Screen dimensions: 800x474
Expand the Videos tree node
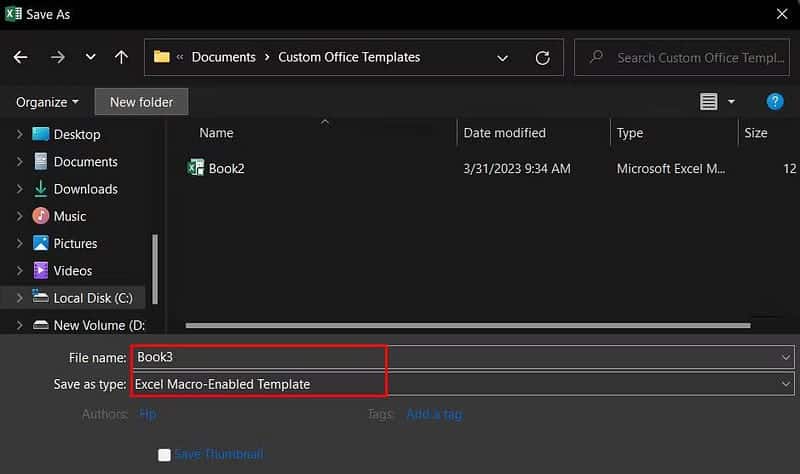[19, 271]
